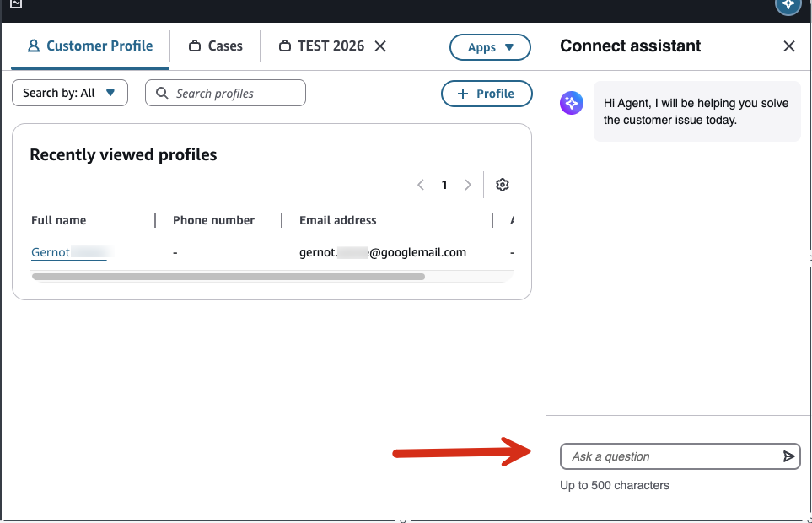Close the TEST 2026 tab
Image resolution: width=812 pixels, height=523 pixels.
pyautogui.click(x=380, y=46)
